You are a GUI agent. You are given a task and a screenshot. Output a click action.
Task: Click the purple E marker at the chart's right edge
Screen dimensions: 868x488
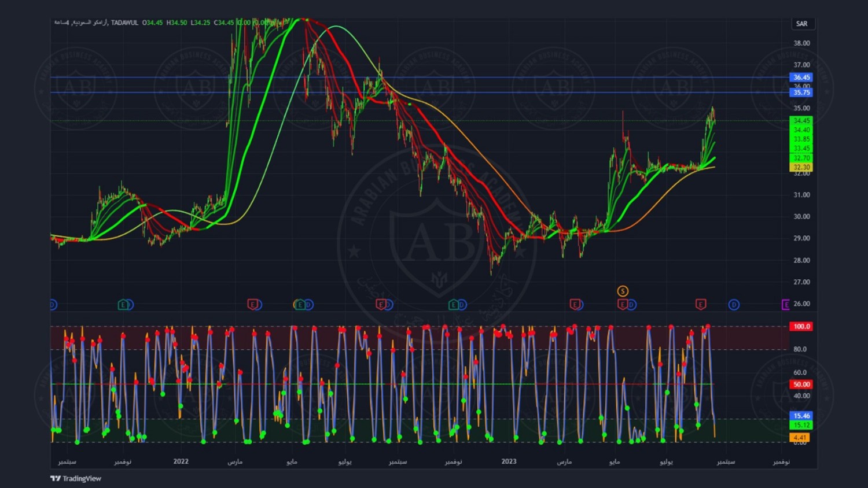click(785, 304)
